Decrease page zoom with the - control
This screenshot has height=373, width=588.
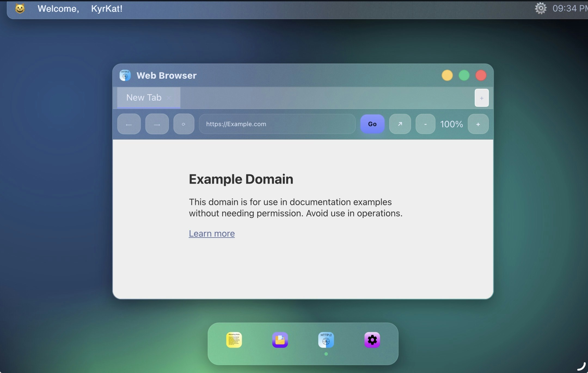(425, 124)
